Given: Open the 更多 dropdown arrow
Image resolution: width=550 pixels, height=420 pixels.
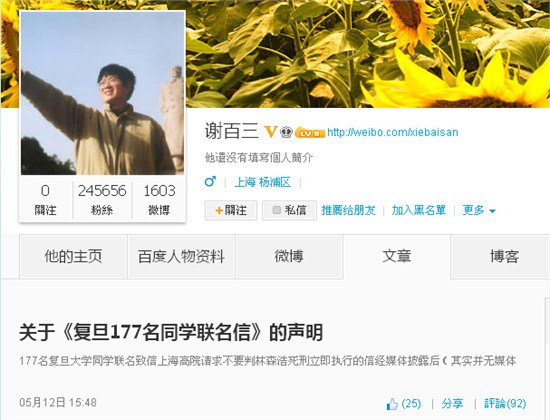Looking at the screenshot, I should [x=492, y=211].
